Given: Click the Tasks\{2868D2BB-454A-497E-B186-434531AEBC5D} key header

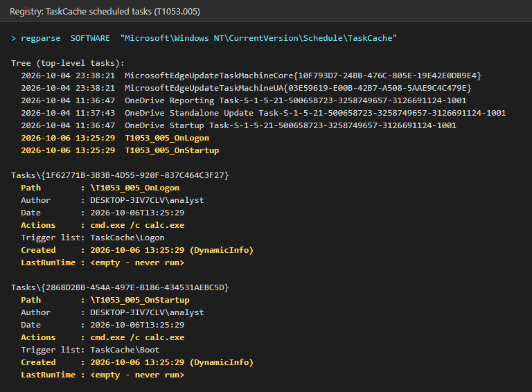Looking at the screenshot, I should tap(120, 287).
